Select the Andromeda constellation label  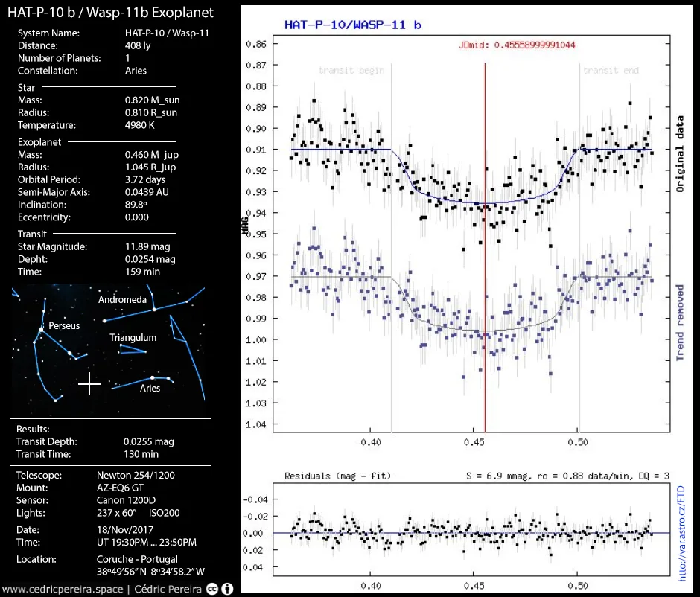pos(123,299)
